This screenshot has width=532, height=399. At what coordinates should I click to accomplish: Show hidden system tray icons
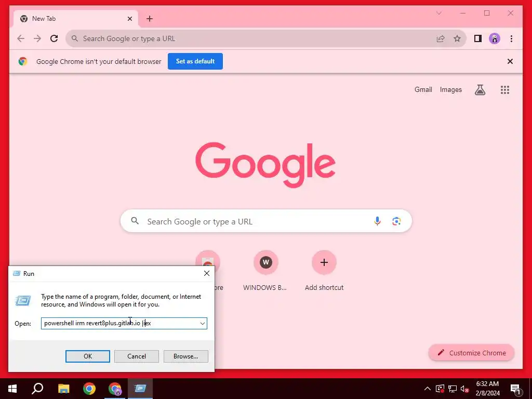tap(428, 389)
